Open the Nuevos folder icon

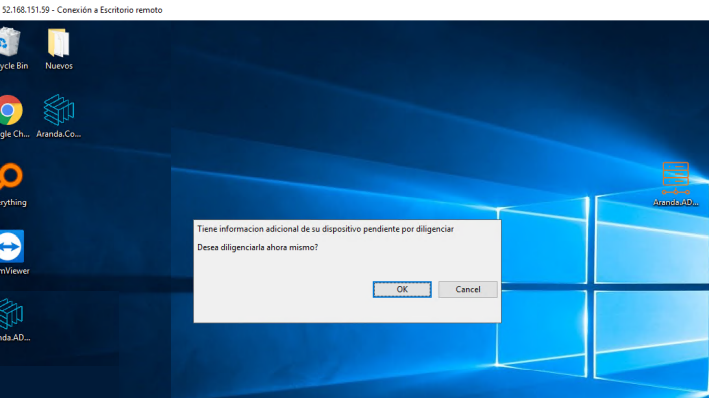59,48
